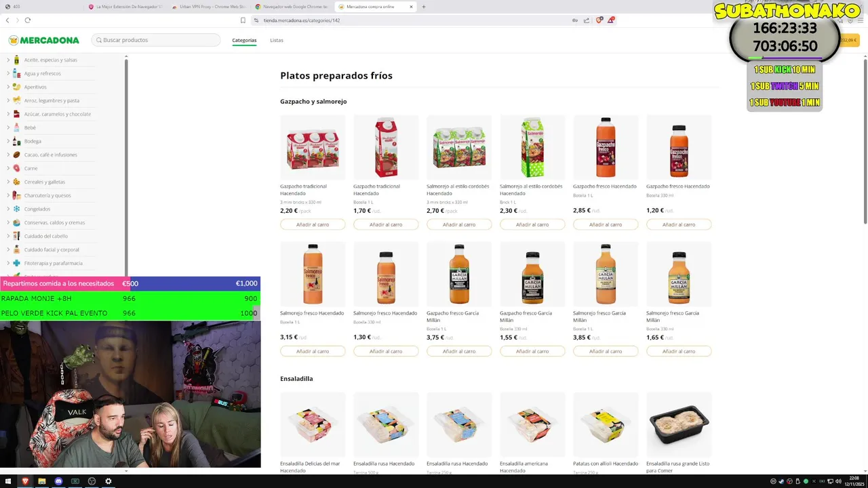
Task: Expand Aceite, especias y salsas category
Action: point(8,60)
